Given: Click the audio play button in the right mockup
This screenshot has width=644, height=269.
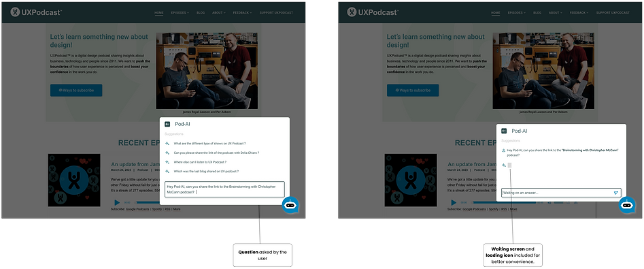Looking at the screenshot, I should coord(454,202).
